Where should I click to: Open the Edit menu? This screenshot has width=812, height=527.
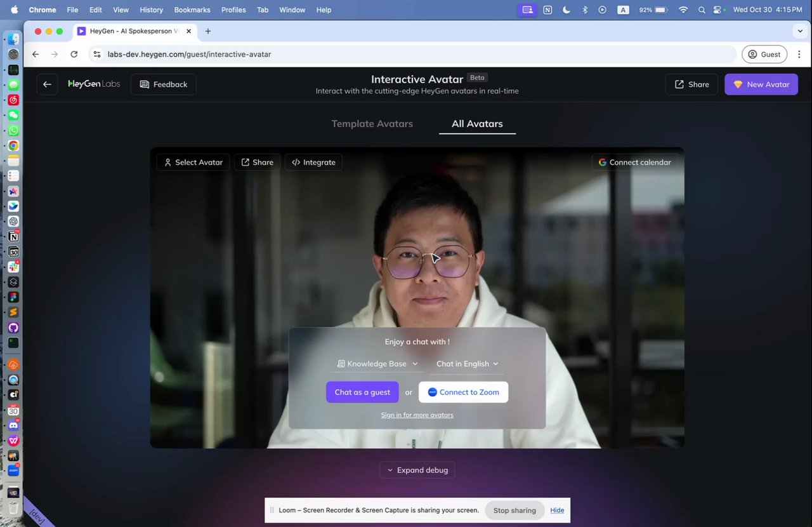tap(95, 10)
